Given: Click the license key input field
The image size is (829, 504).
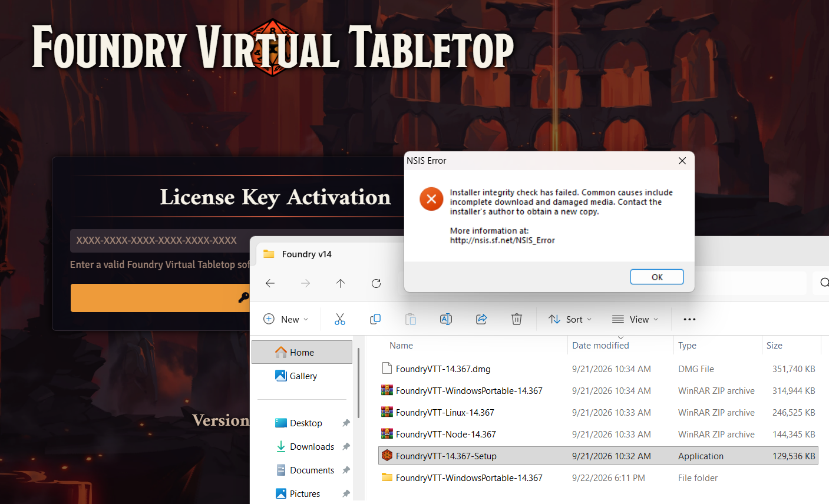Looking at the screenshot, I should pyautogui.click(x=237, y=241).
